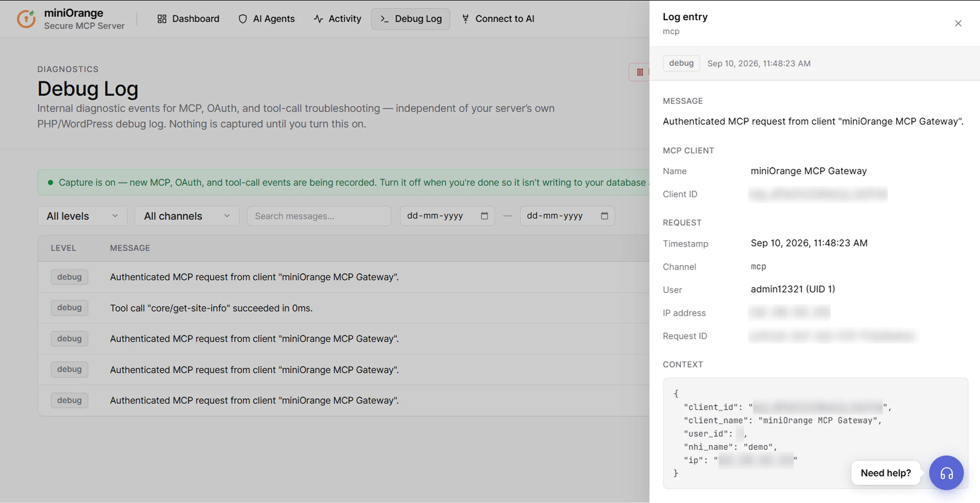
Task: Click the MESSAGE column header
Action: pyautogui.click(x=130, y=248)
